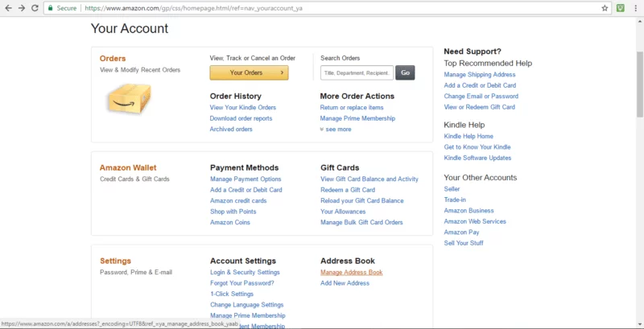Click Add a Credit or Debit Card under Payment Methods
This screenshot has height=329, width=644.
pos(246,190)
